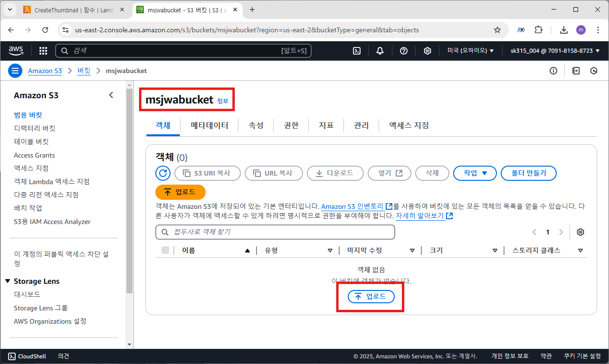Image resolution: width=609 pixels, height=364 pixels.
Task: Open the Chrome profile avatar
Action: coord(581,30)
